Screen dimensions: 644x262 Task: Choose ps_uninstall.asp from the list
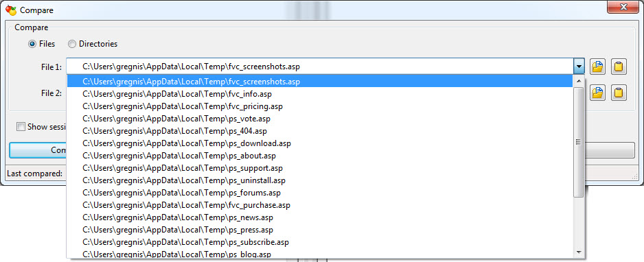pos(320,180)
